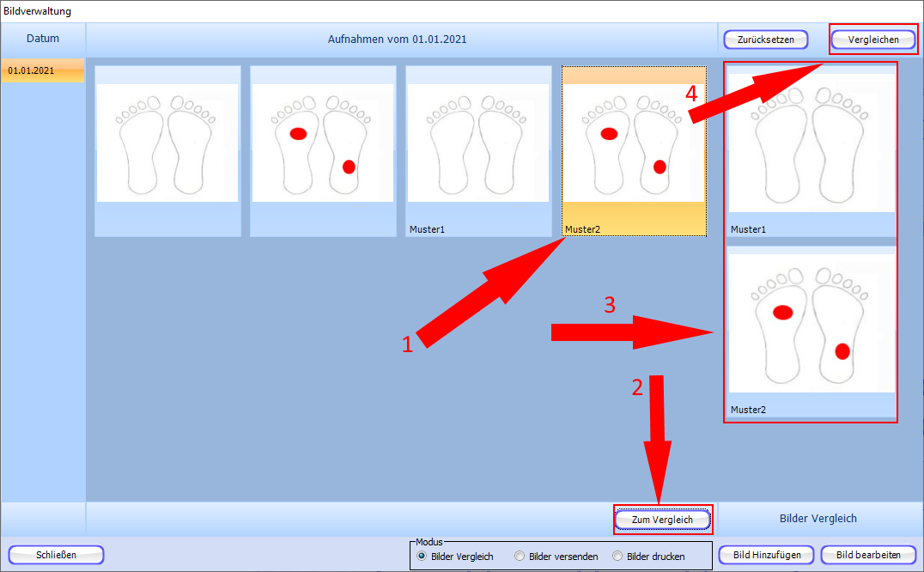Pick the Muster1 thumbnail in the gallery
This screenshot has width=924, height=572.
pos(478,146)
